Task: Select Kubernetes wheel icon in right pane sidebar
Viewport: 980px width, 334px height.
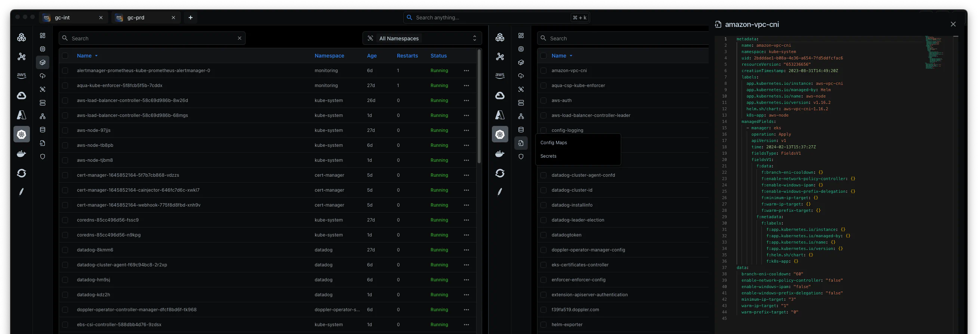Action: (500, 134)
